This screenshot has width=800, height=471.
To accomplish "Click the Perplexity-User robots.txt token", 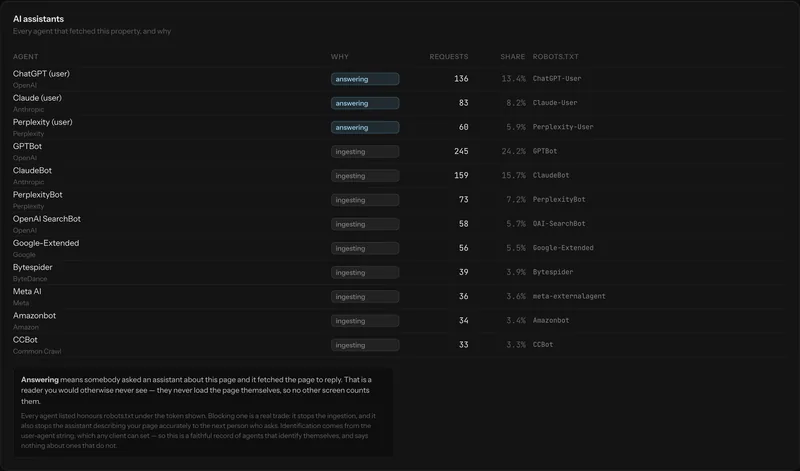I will click(563, 127).
